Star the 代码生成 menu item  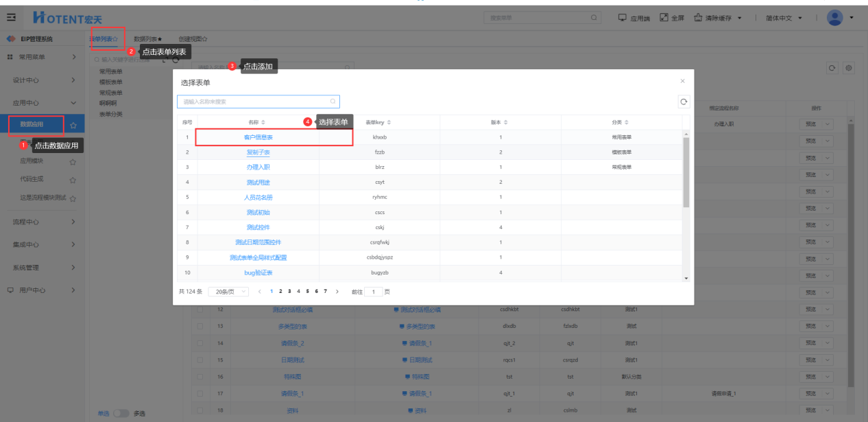point(73,180)
